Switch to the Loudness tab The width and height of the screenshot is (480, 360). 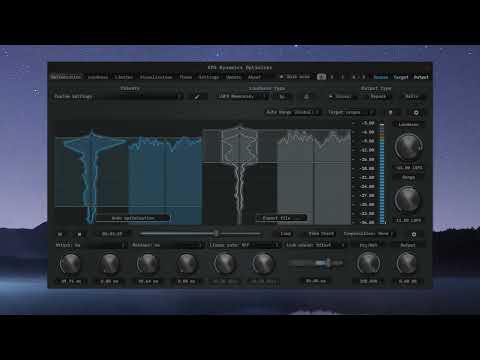[x=98, y=77]
